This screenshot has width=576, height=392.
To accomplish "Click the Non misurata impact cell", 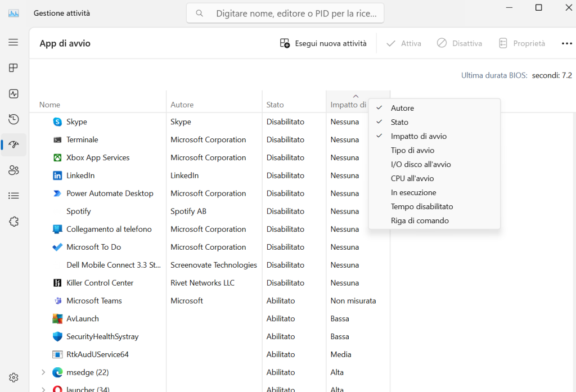I will (353, 301).
